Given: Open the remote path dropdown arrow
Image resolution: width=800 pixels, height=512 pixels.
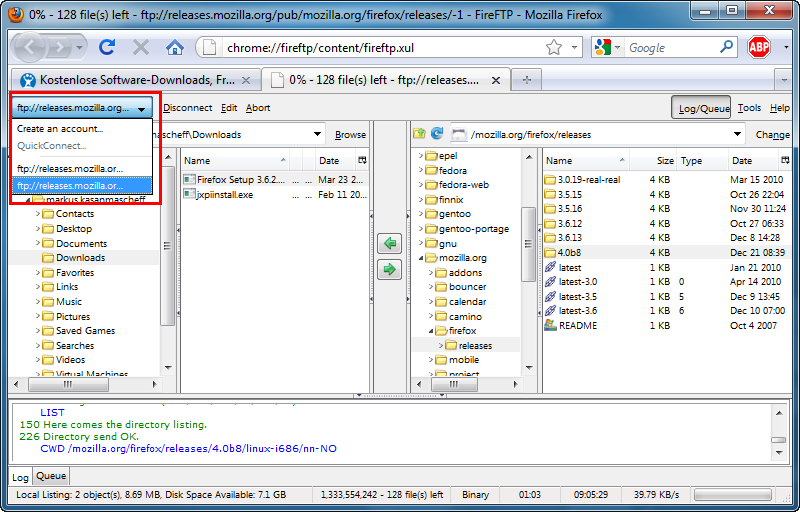Looking at the screenshot, I should (737, 134).
